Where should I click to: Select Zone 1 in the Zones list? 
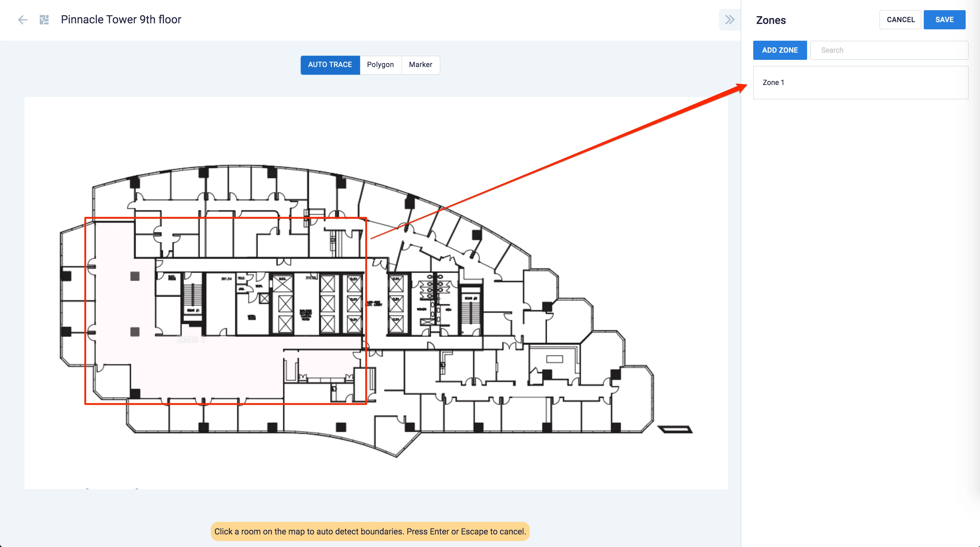860,83
